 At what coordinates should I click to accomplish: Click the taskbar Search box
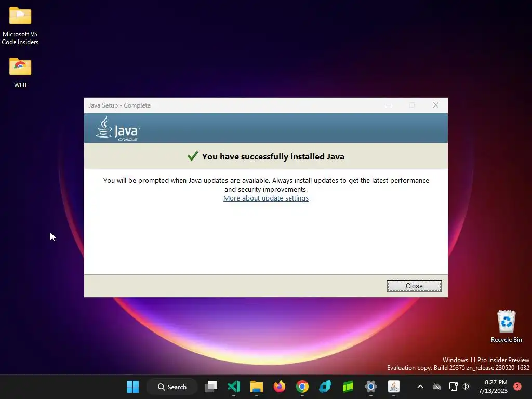pyautogui.click(x=172, y=387)
